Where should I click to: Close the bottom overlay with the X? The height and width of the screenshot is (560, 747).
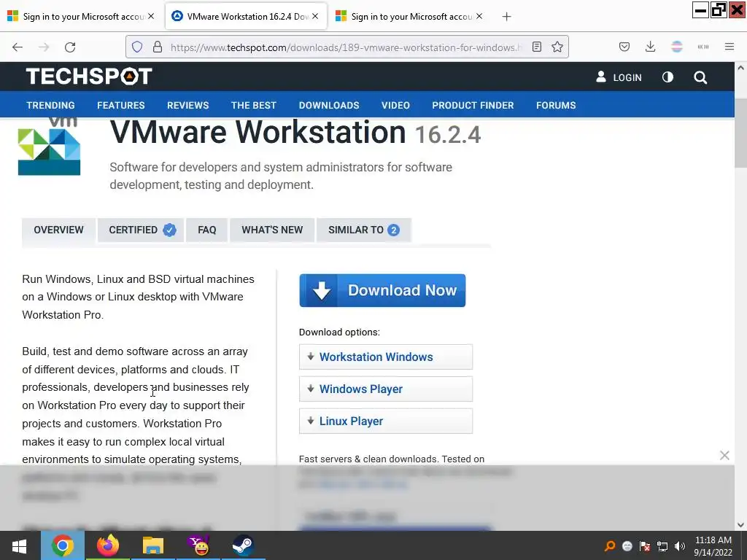point(724,456)
